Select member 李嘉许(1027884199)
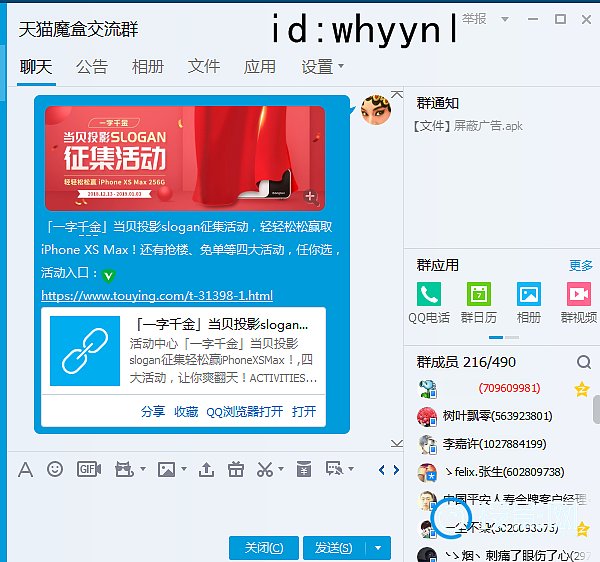Image resolution: width=600 pixels, height=562 pixels. (494, 444)
